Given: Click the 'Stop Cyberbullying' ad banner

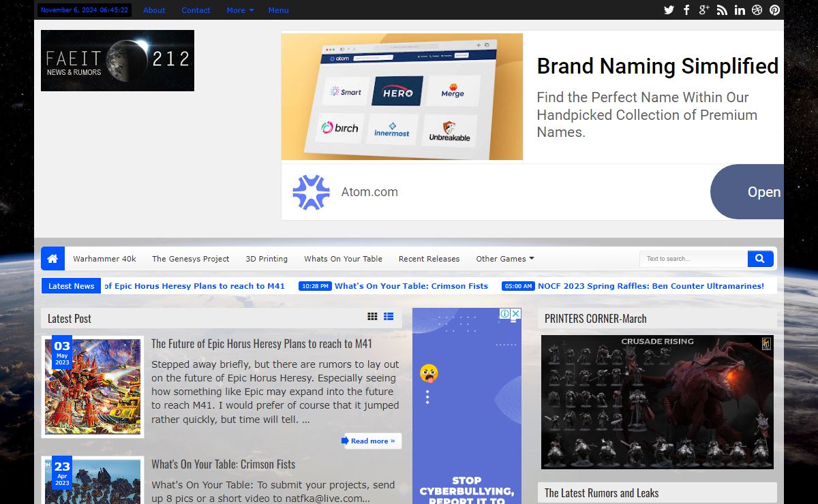Looking at the screenshot, I should pos(467,406).
